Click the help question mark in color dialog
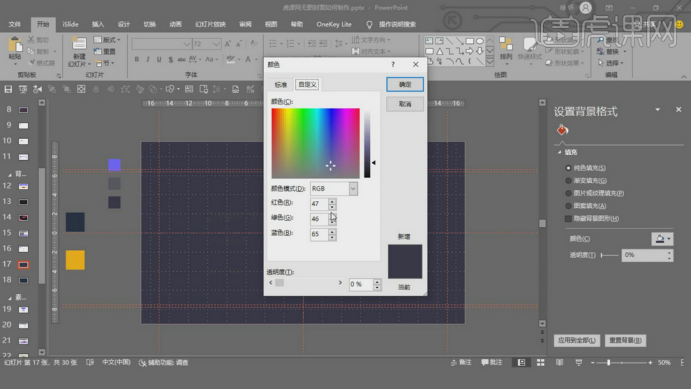 coord(393,64)
